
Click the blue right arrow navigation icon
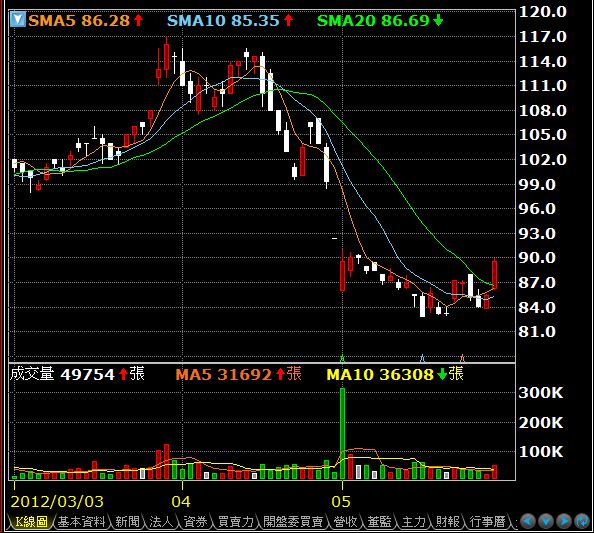coord(564,521)
